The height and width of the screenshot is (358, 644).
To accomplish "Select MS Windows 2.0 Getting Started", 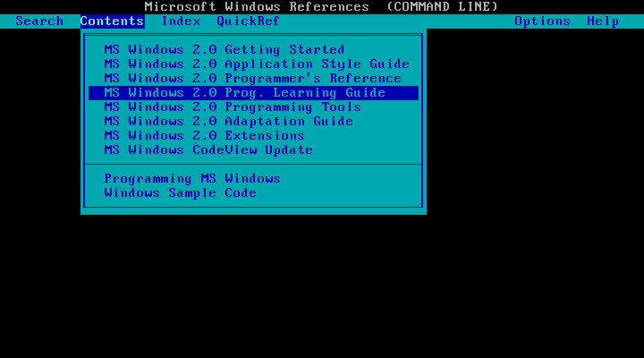I will coord(253,50).
